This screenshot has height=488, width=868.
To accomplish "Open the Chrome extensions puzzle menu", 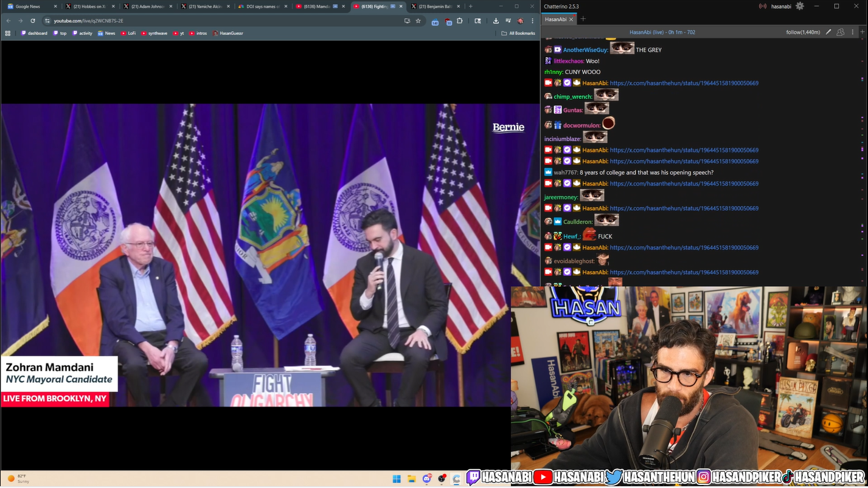I will coord(460,21).
